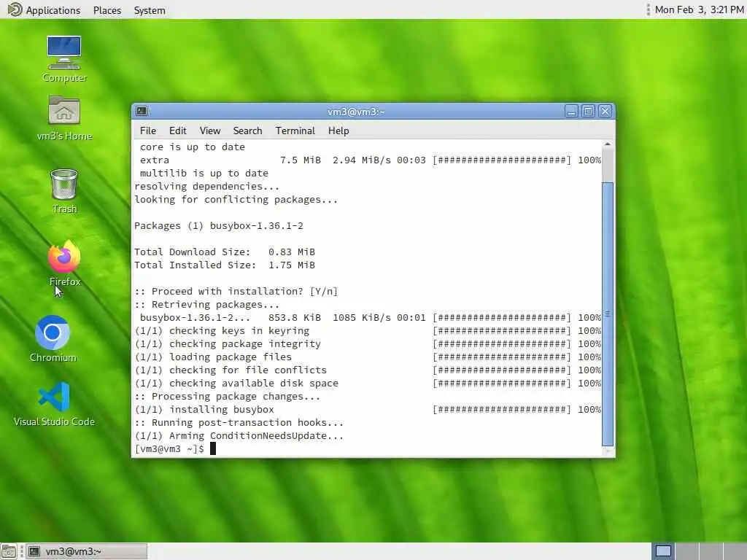Open the terminal File menu
Image resolution: width=747 pixels, height=560 pixels.
147,131
